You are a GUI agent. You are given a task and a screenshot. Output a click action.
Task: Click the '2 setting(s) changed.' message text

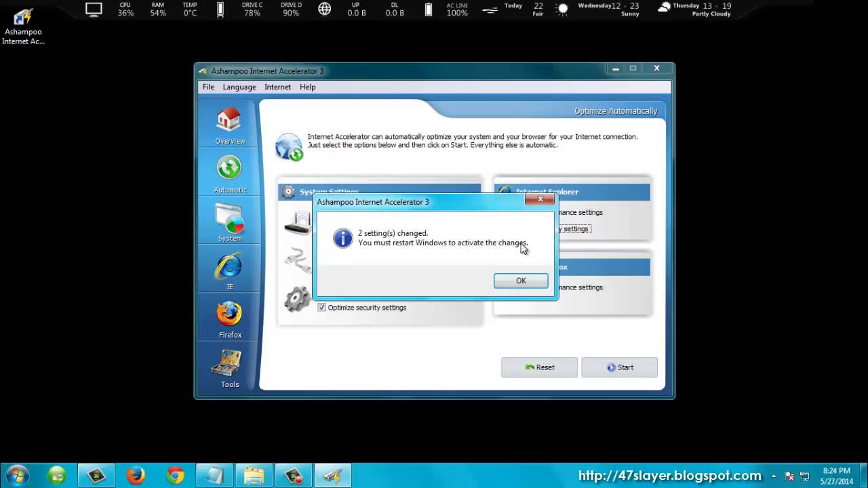[x=393, y=233]
